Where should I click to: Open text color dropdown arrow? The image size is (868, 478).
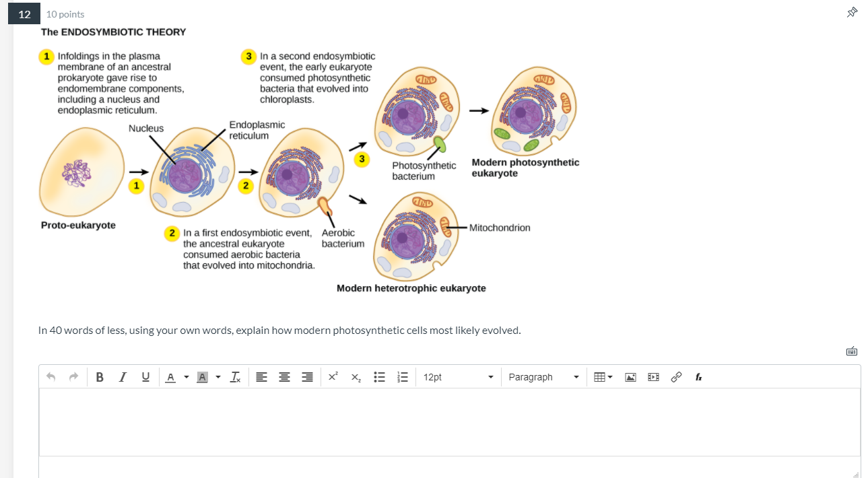(186, 377)
